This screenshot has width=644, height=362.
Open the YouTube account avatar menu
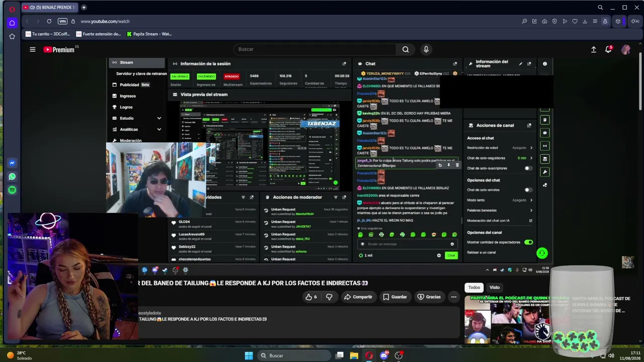626,49
